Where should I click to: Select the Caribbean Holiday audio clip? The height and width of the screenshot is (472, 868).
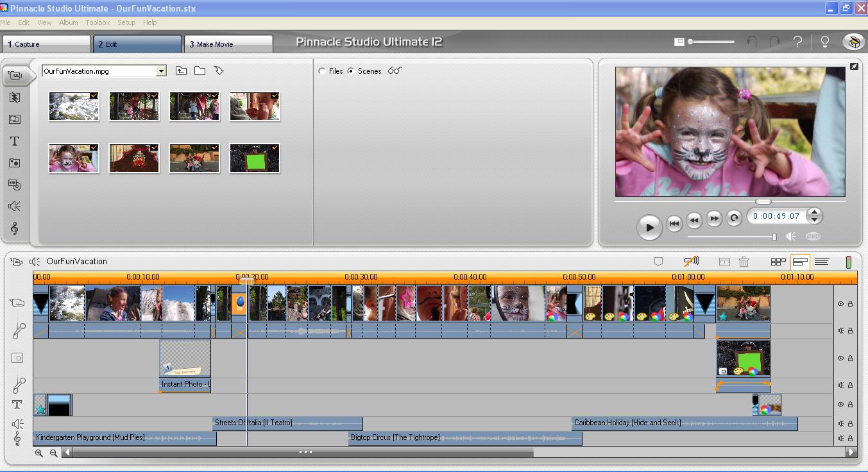click(x=685, y=423)
